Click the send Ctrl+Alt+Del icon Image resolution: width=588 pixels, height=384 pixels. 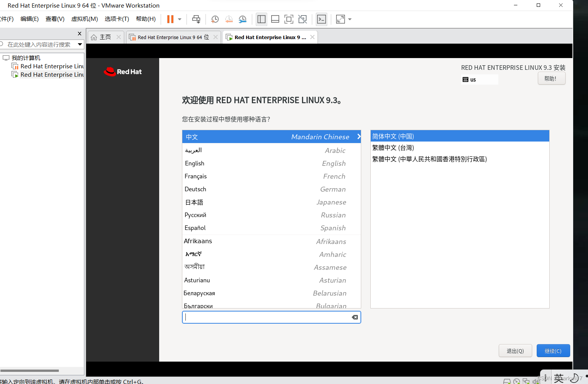[x=196, y=19]
